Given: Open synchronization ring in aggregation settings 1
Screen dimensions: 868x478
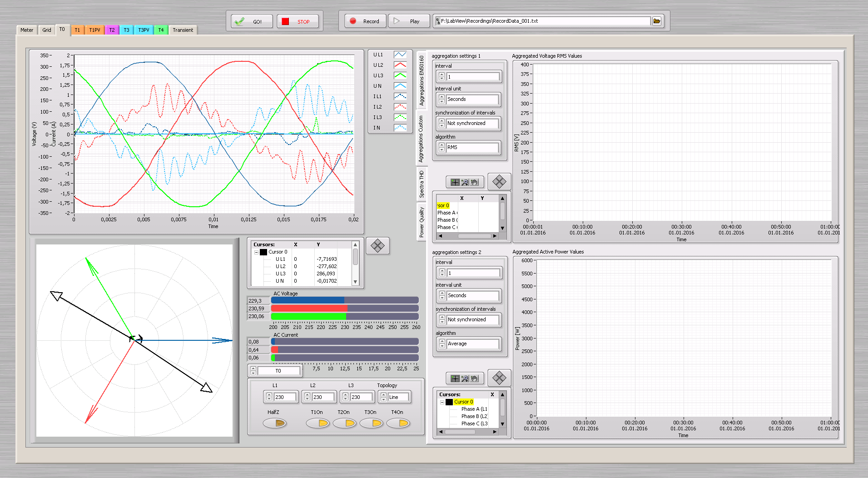Looking at the screenshot, I should pos(472,123).
